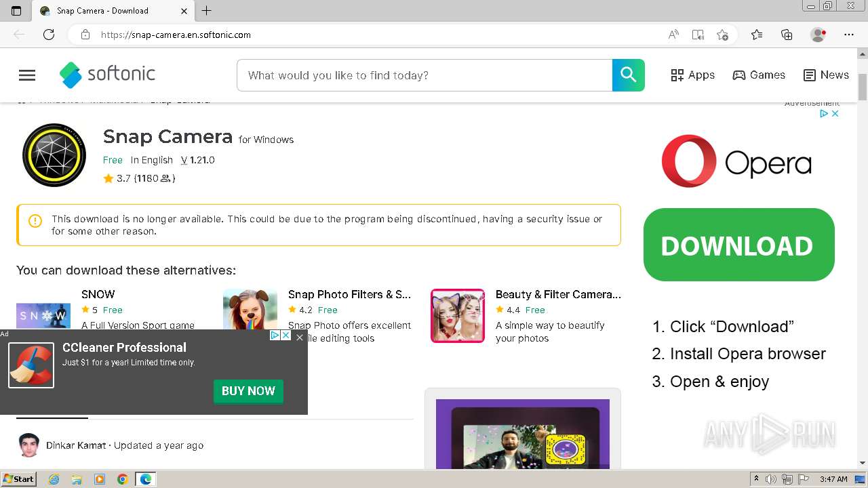Screen dimensions: 868x488
Task: Open AdChoices info on Opera ad
Action: 825,113
